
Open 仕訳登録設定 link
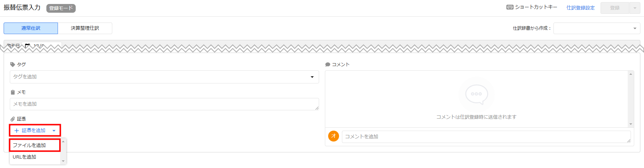[x=581, y=8]
